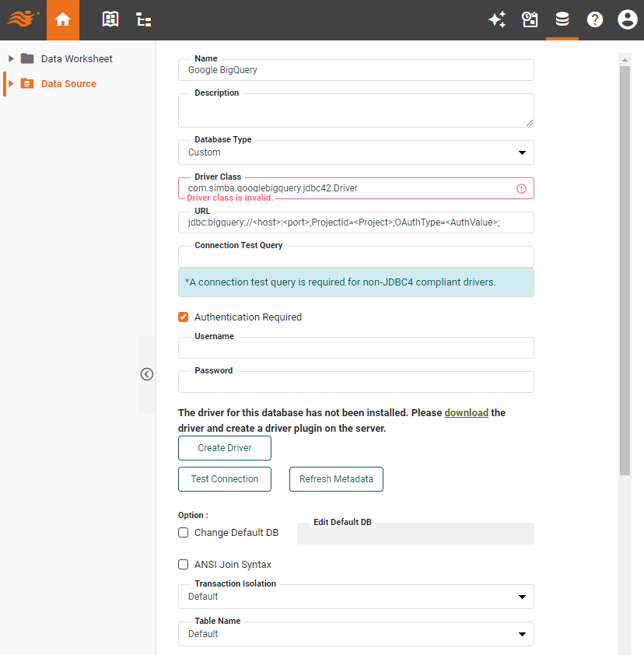
Task: Open the Transaction Isolation dropdown
Action: 522,597
